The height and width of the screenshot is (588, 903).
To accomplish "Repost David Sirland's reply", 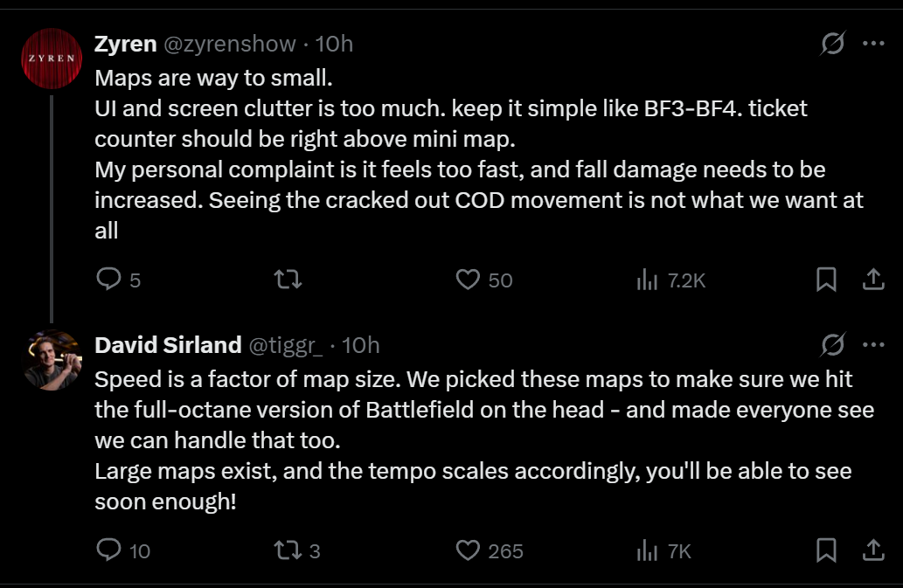I will coord(297,550).
